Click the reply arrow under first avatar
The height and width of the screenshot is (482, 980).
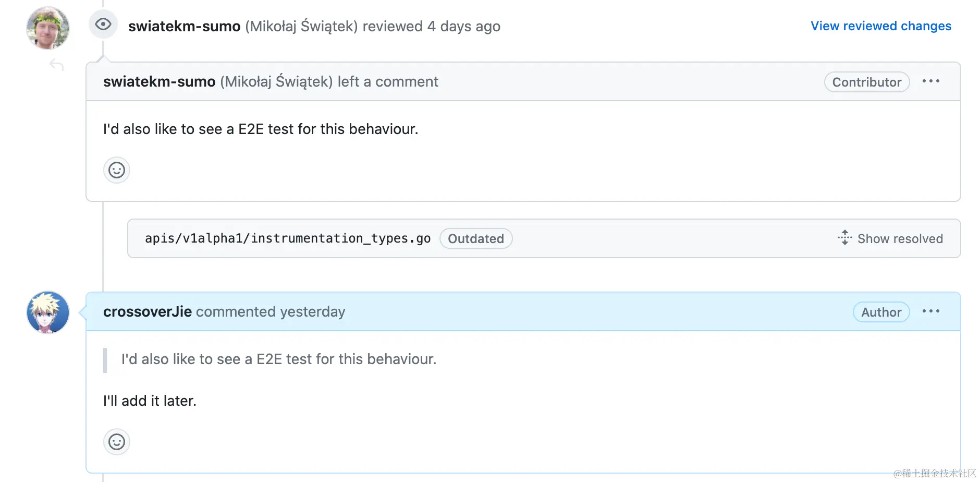56,65
